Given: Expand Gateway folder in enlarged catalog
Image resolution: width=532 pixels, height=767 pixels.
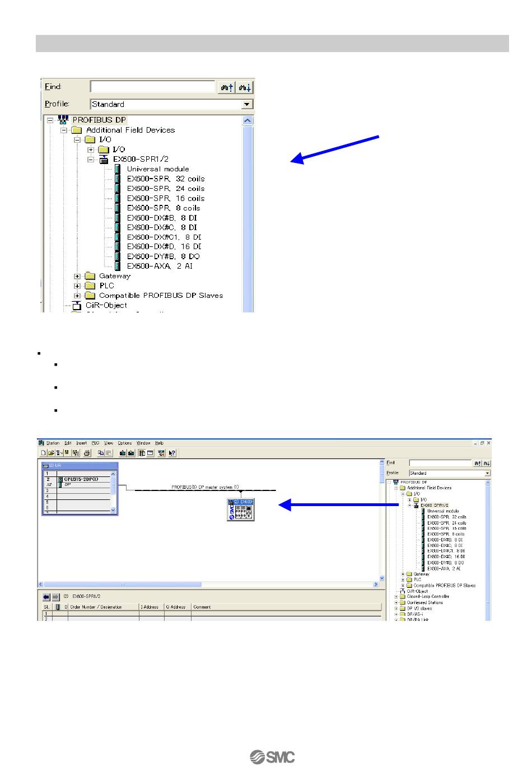Looking at the screenshot, I should pyautogui.click(x=77, y=276).
